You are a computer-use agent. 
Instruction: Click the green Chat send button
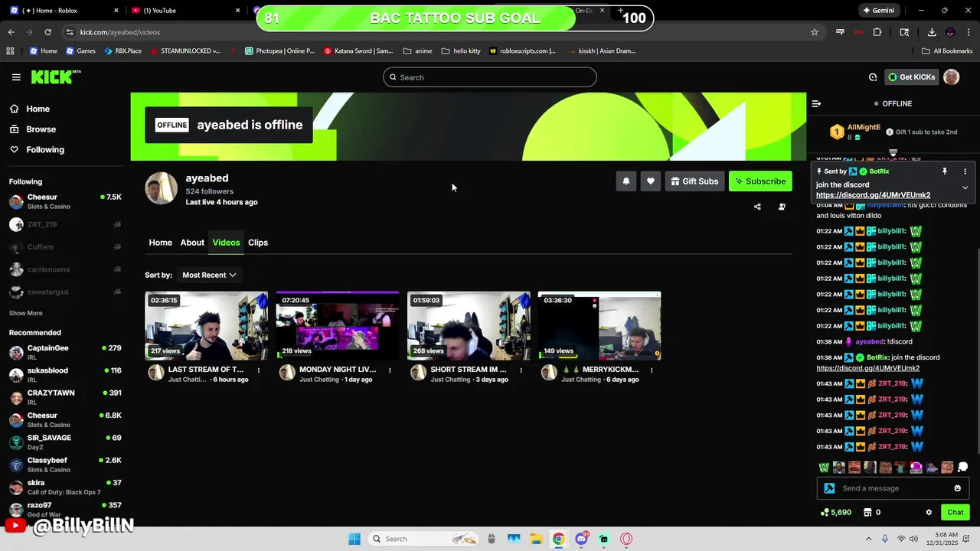pyautogui.click(x=955, y=513)
